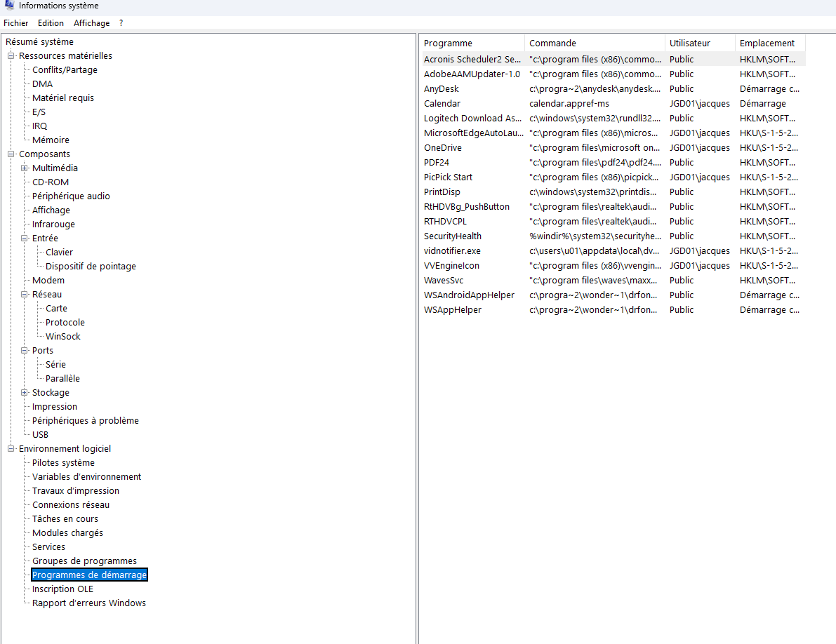Select Protocole under Réseau
Viewport: 836px width, 644px height.
coord(65,322)
